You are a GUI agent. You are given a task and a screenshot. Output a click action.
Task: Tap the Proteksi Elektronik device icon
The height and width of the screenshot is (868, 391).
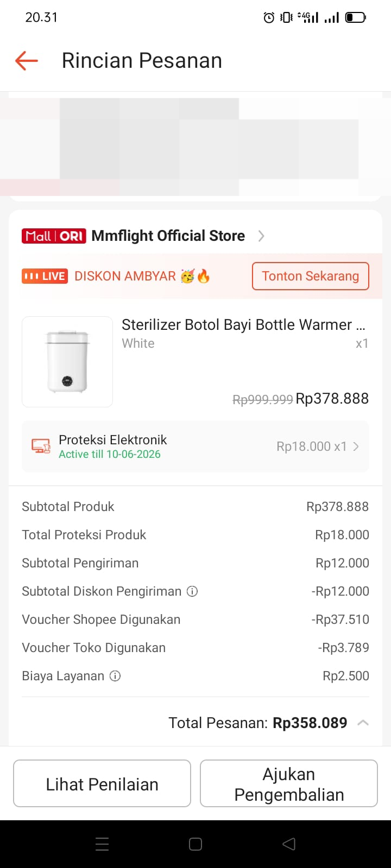(x=41, y=446)
